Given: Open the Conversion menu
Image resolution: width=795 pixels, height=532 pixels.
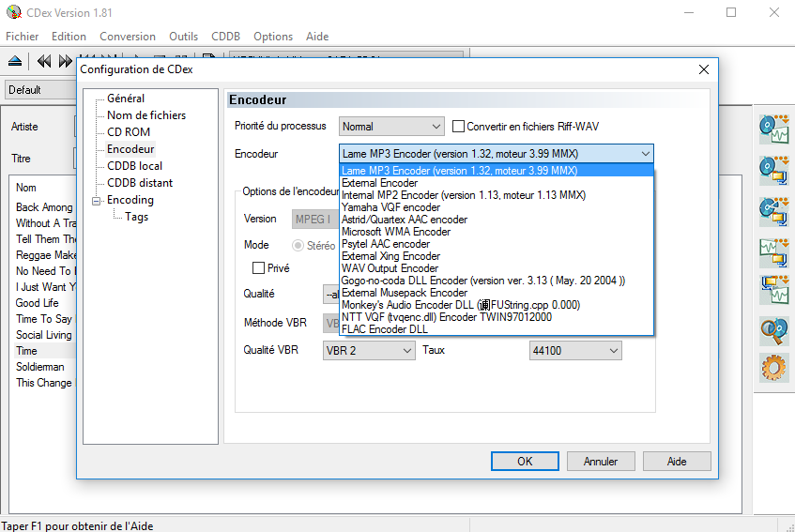Looking at the screenshot, I should [128, 37].
